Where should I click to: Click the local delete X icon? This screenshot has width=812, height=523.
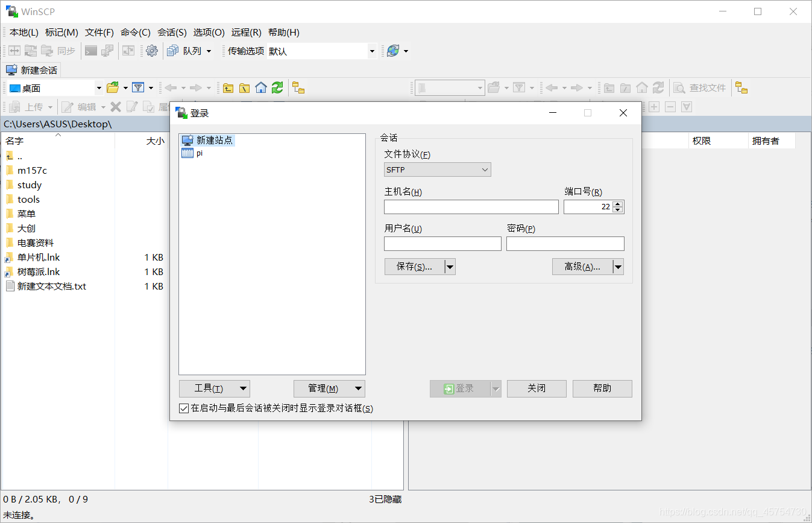116,107
